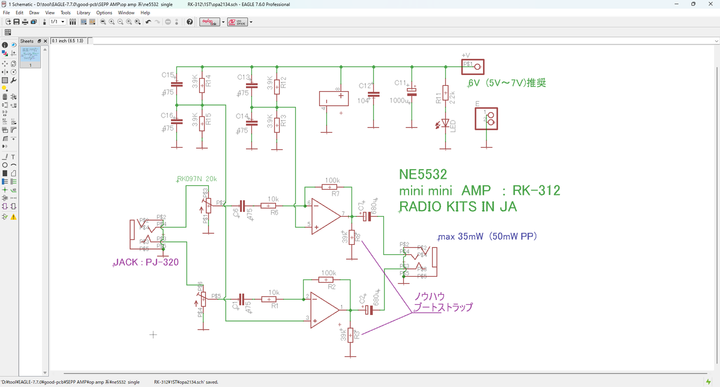Select the Label tool

pos(13,190)
